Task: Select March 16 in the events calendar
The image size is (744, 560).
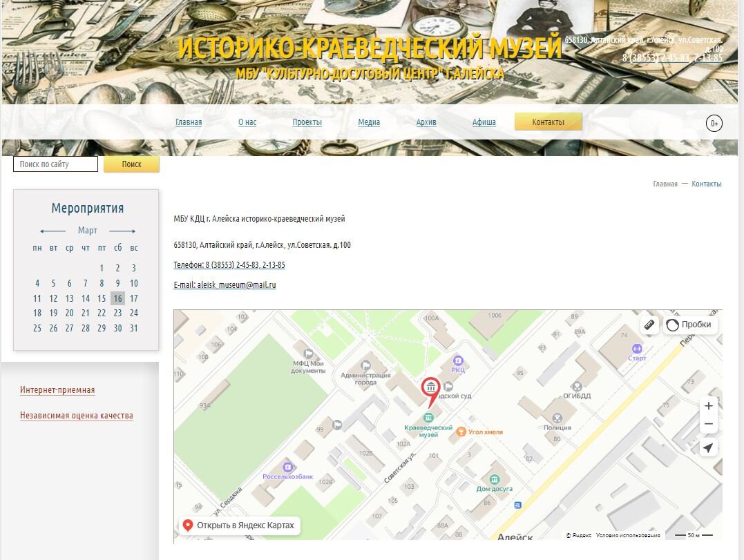Action: point(117,298)
